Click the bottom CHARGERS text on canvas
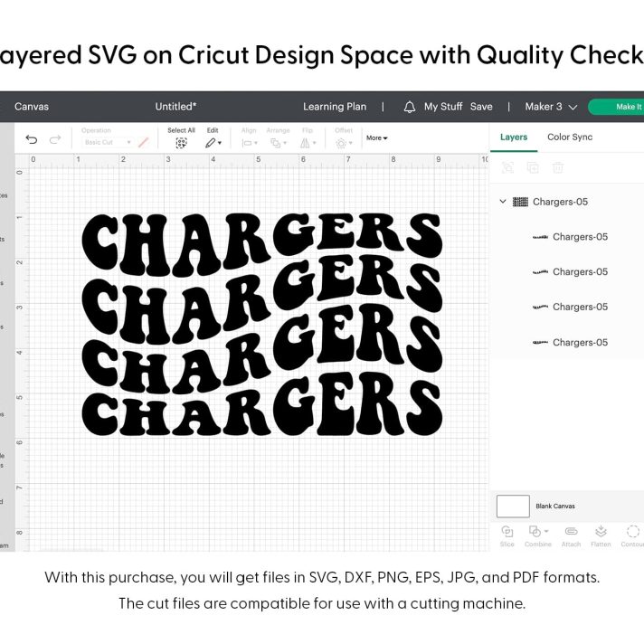Viewport: 644px width, 644px height. tap(261, 404)
